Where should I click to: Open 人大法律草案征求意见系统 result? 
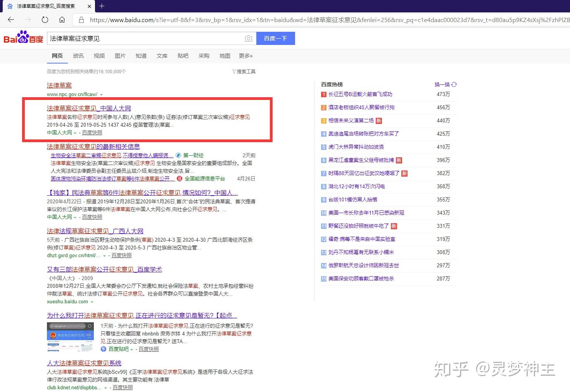[84, 363]
